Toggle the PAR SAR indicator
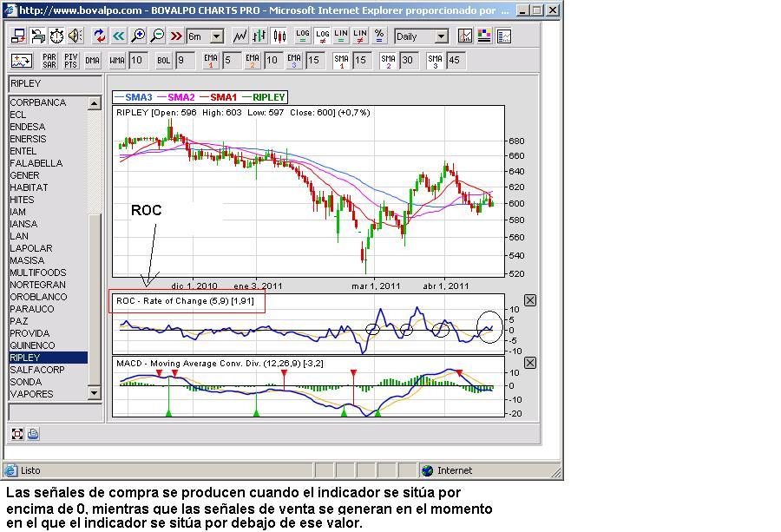 pyautogui.click(x=49, y=61)
